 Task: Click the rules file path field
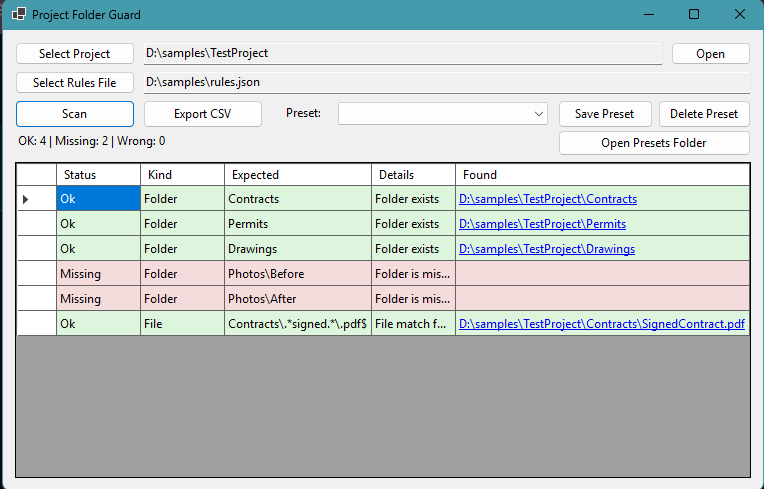pos(446,83)
